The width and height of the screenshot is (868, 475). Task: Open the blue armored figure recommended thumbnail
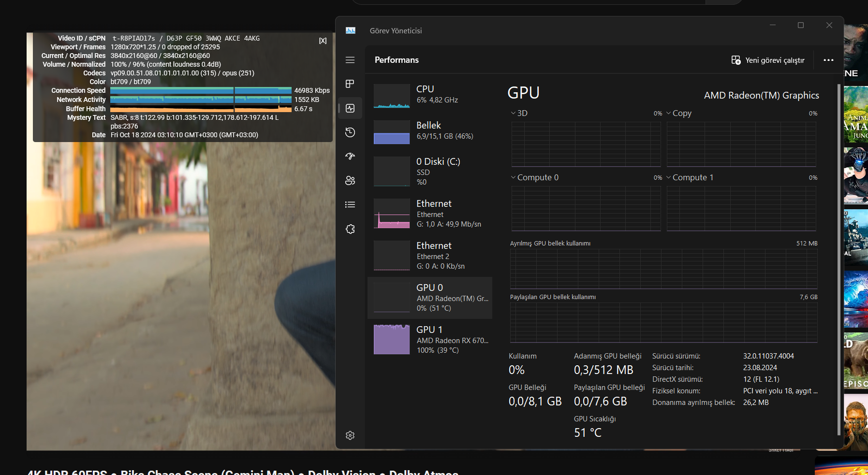coord(856,176)
